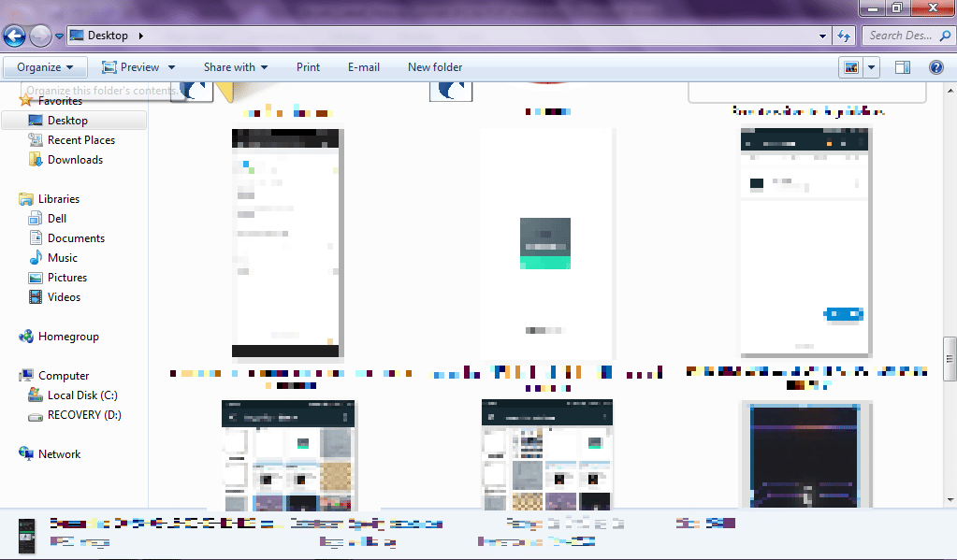Select Favorites in the navigation pane
This screenshot has width=957, height=560.
(60, 101)
